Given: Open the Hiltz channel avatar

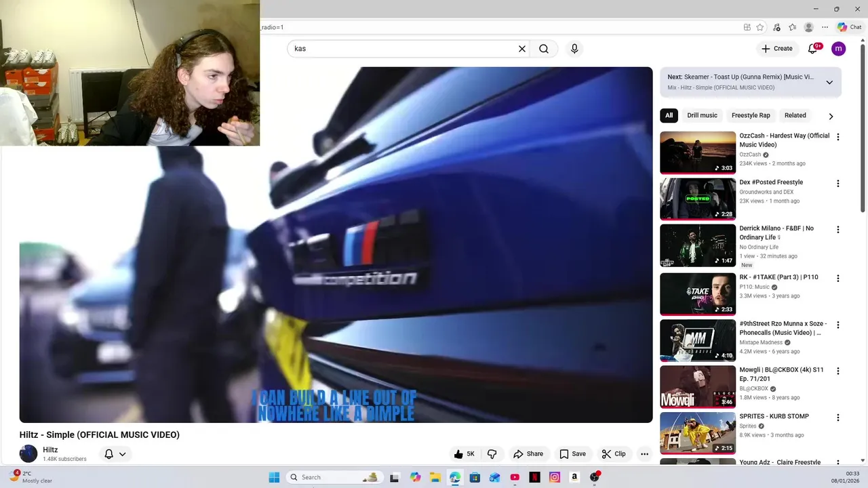Looking at the screenshot, I should pyautogui.click(x=28, y=453).
